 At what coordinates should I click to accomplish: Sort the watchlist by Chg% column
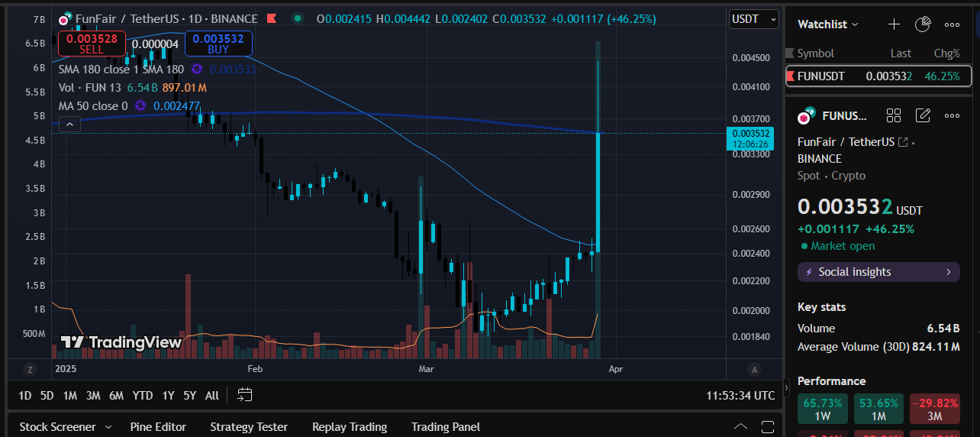point(947,53)
